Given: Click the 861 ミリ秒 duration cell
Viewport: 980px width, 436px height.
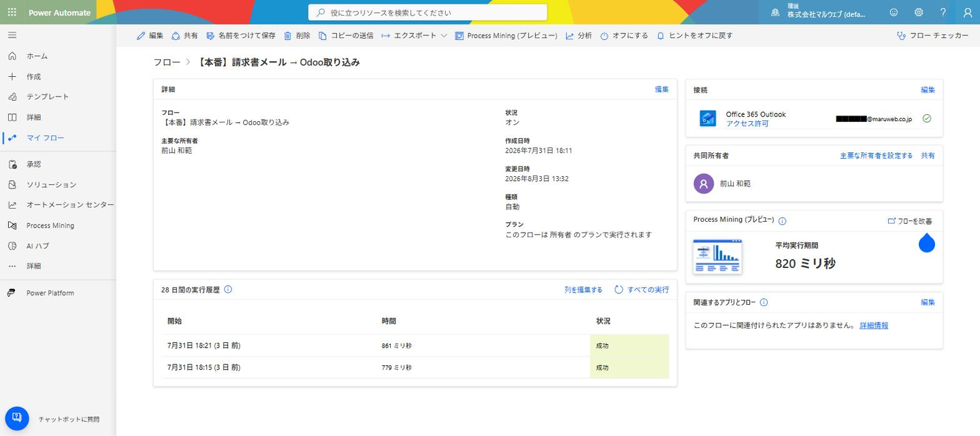Looking at the screenshot, I should tap(397, 346).
